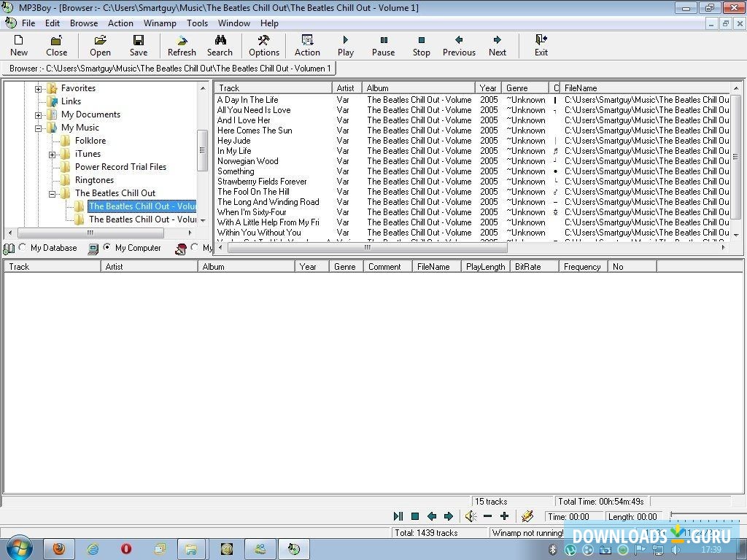Select the My Database radio button
Viewport: 747px width, 560px height.
(x=23, y=248)
